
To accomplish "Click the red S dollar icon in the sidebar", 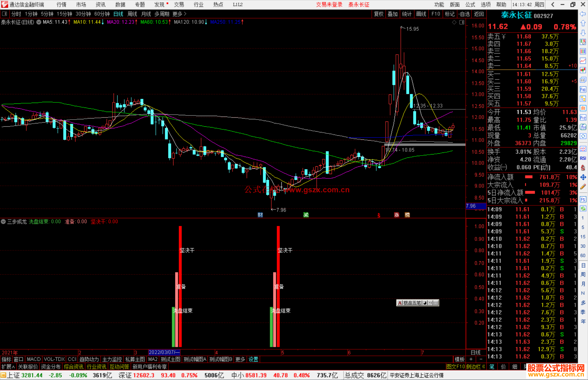I will (x=583, y=168).
